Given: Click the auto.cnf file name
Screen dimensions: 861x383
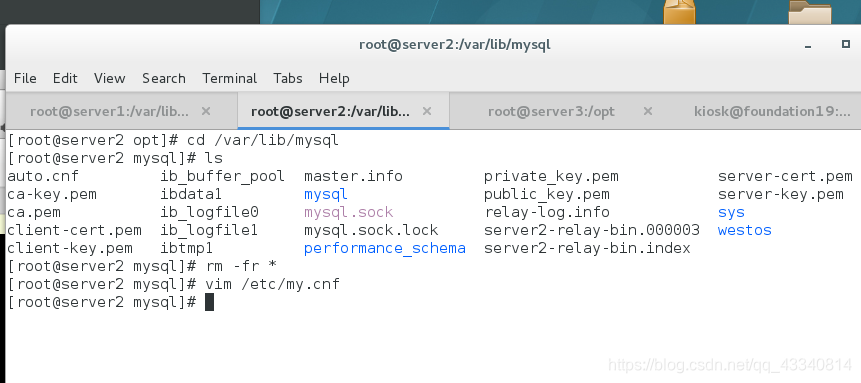Looking at the screenshot, I should 43,176.
